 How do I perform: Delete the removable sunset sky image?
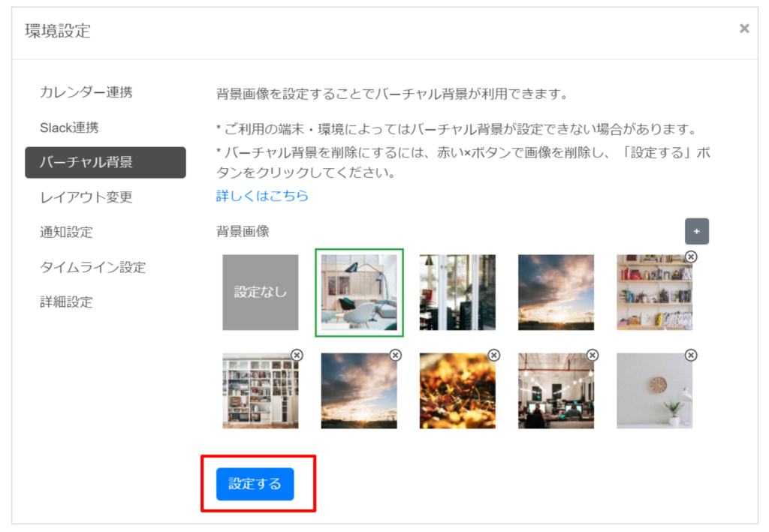click(x=395, y=355)
